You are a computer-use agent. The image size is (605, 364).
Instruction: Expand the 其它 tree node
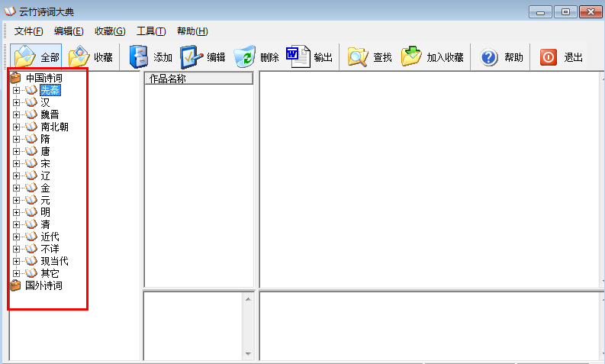click(x=16, y=273)
